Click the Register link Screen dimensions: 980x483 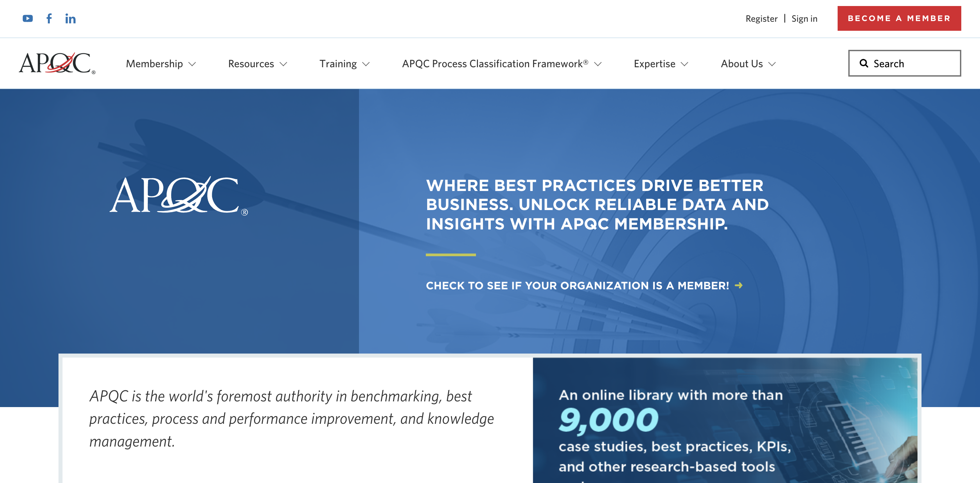(x=761, y=19)
